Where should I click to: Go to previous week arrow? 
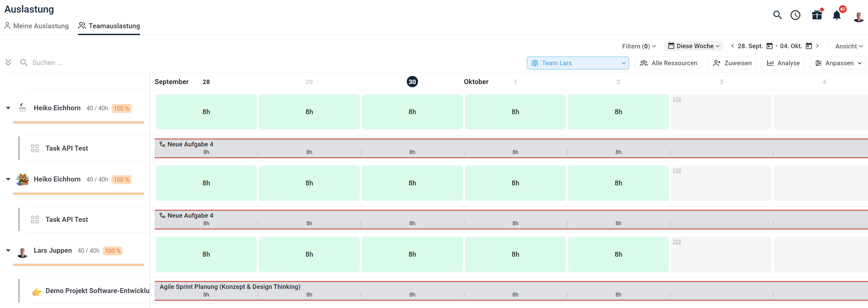(732, 46)
